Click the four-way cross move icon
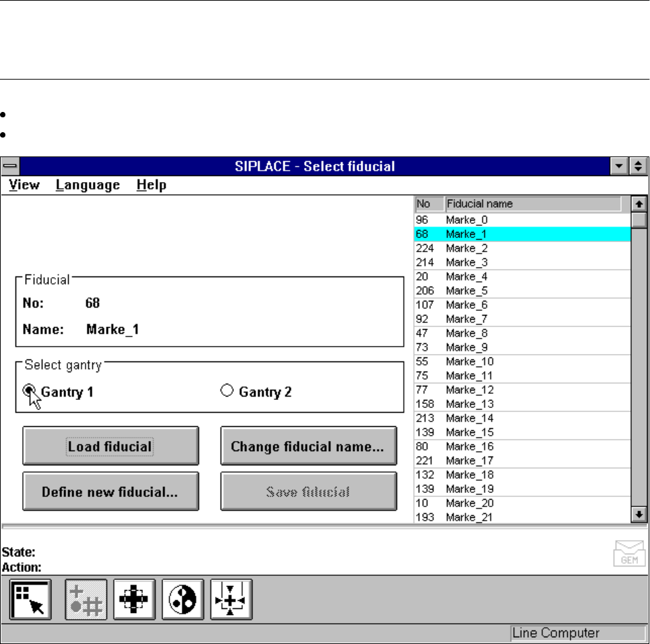This screenshot has height=644, width=650. pos(134,599)
